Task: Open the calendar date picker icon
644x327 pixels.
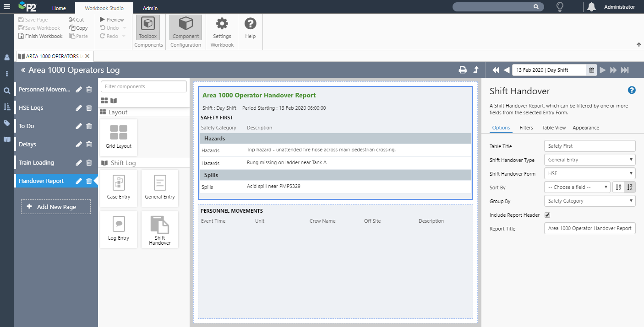Action: tap(591, 70)
